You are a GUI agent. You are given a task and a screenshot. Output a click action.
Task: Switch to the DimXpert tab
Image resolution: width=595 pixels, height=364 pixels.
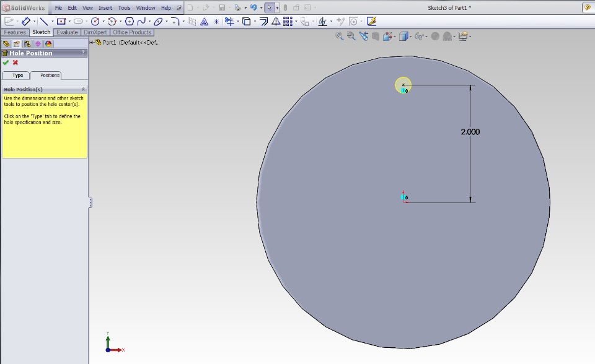(95, 33)
